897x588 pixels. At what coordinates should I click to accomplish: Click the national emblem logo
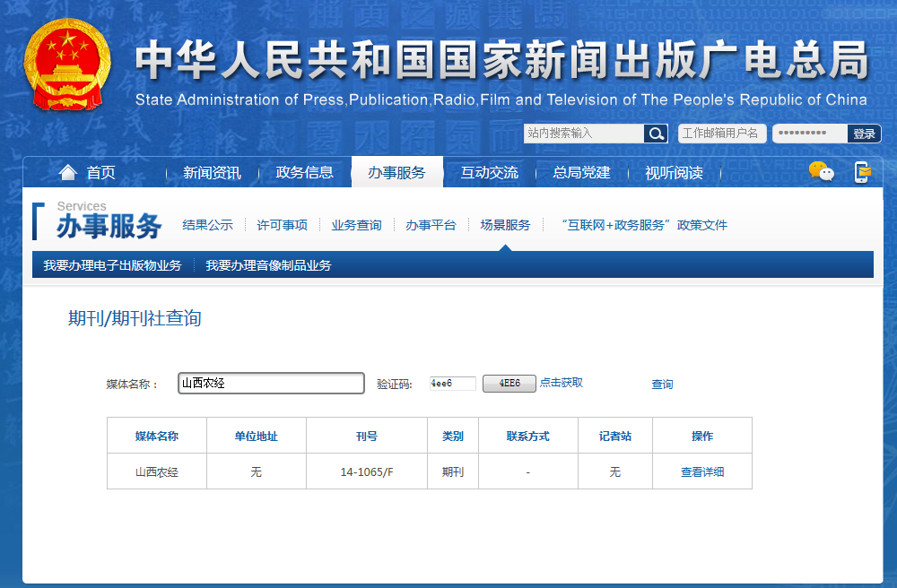pyautogui.click(x=67, y=65)
